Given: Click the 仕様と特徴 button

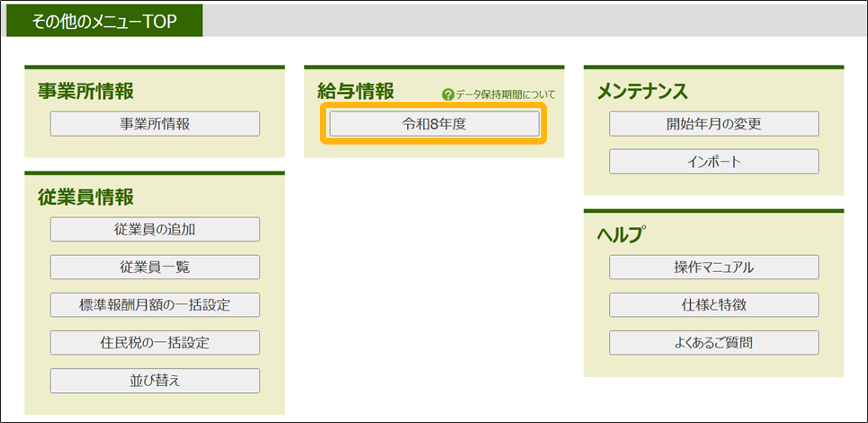Looking at the screenshot, I should tap(714, 305).
